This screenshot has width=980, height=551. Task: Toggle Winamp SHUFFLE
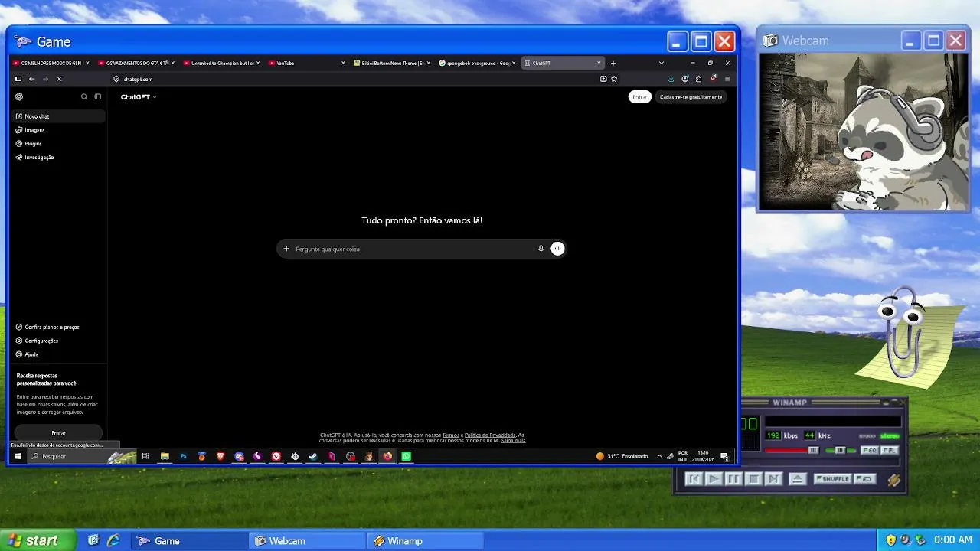tap(833, 479)
